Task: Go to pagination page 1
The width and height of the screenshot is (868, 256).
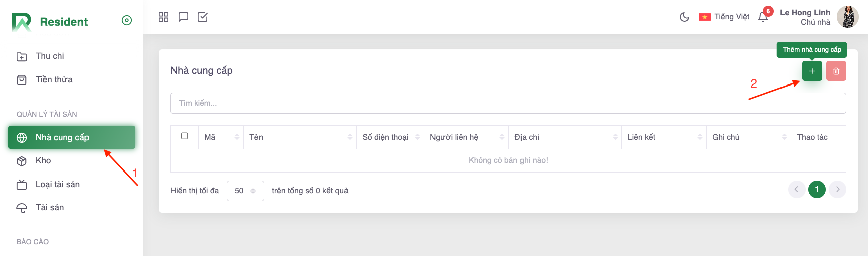Action: tap(817, 189)
